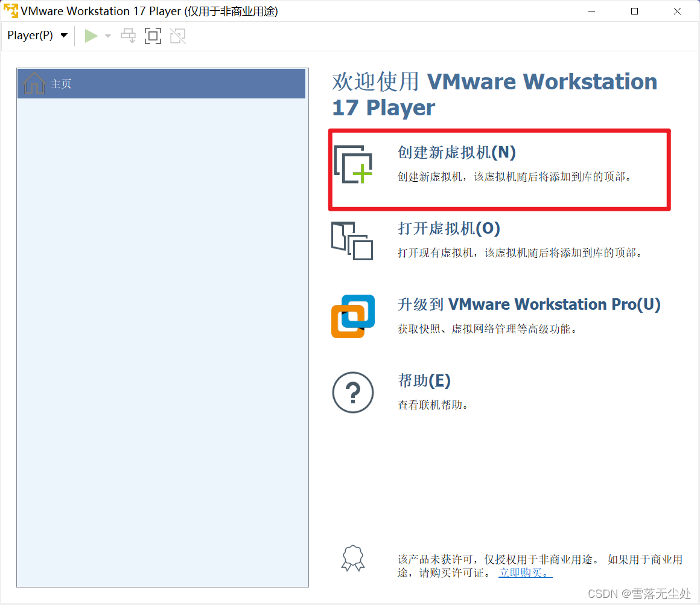Click the create new virtual machine icon
Image resolution: width=700 pixels, height=605 pixels.
[x=353, y=164]
